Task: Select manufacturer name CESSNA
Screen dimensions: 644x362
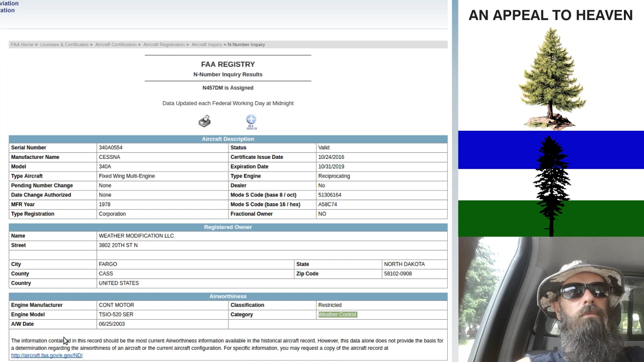Action: pyautogui.click(x=109, y=157)
